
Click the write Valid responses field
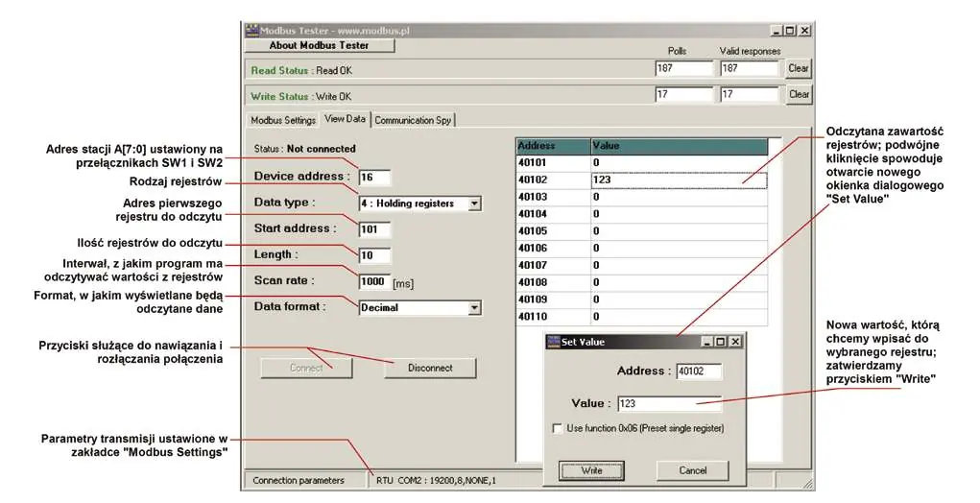pyautogui.click(x=749, y=94)
